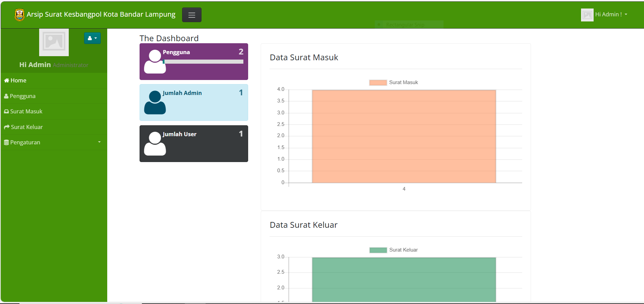This screenshot has height=304, width=644.
Task: Open the Hi Admin dropdown in navbar
Action: [x=611, y=15]
